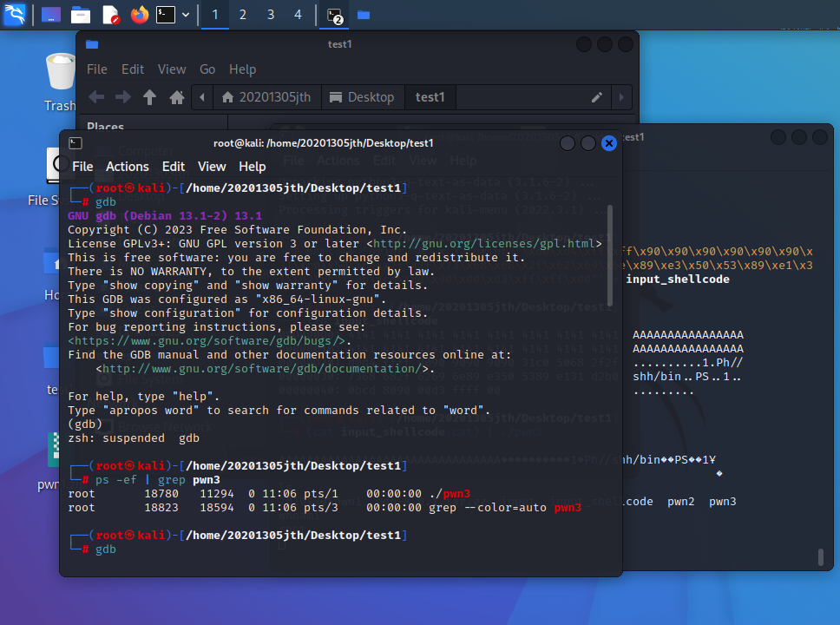The width and height of the screenshot is (840, 625).
Task: Go to parent folder in file manager
Action: 149,97
